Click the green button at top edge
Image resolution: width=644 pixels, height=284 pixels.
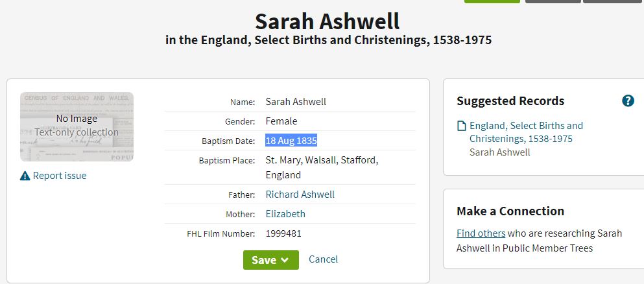click(x=492, y=1)
